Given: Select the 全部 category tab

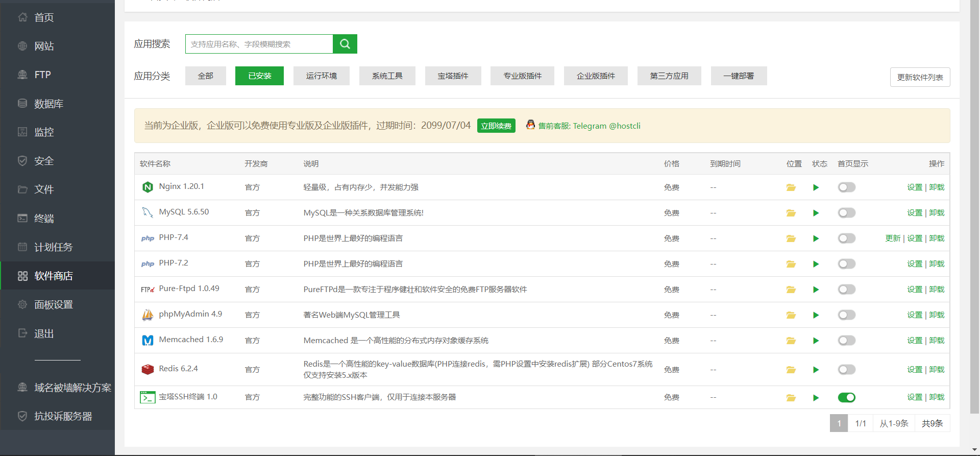Looking at the screenshot, I should 206,76.
